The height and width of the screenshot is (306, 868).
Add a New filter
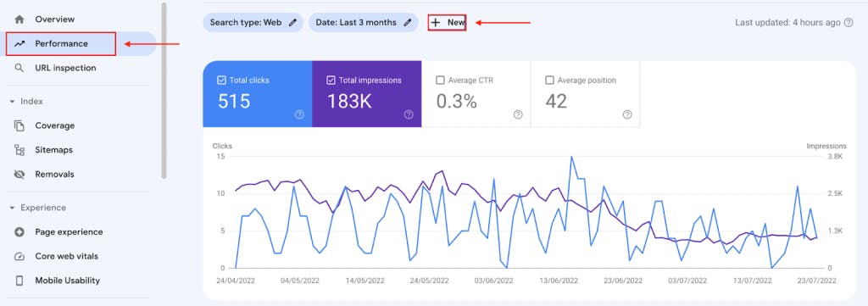tap(448, 23)
